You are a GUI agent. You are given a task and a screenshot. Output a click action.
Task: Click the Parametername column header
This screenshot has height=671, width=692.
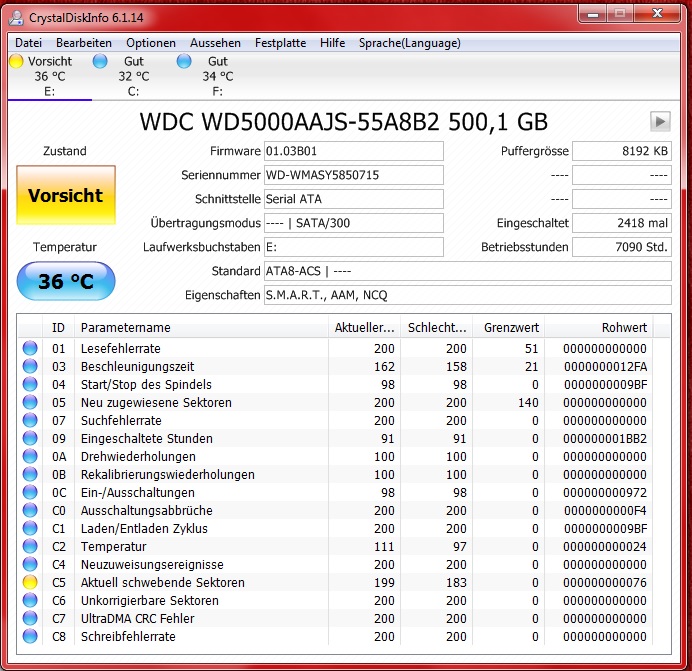click(201, 328)
